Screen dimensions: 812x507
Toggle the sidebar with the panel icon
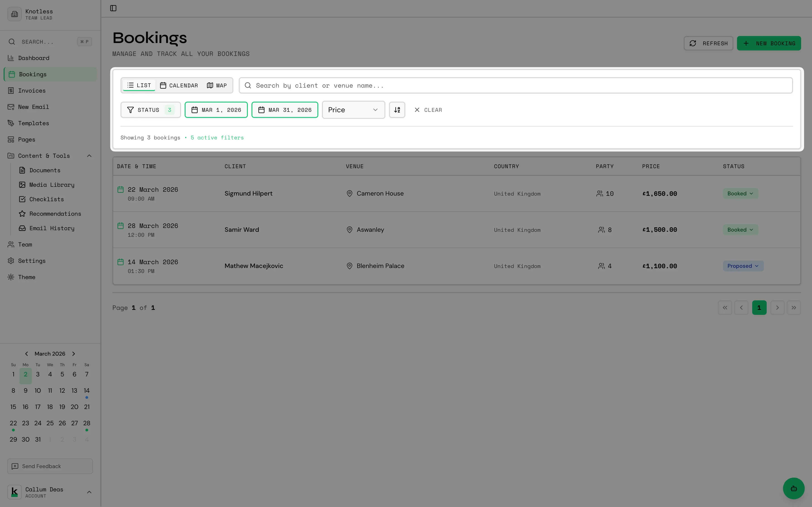point(113,8)
